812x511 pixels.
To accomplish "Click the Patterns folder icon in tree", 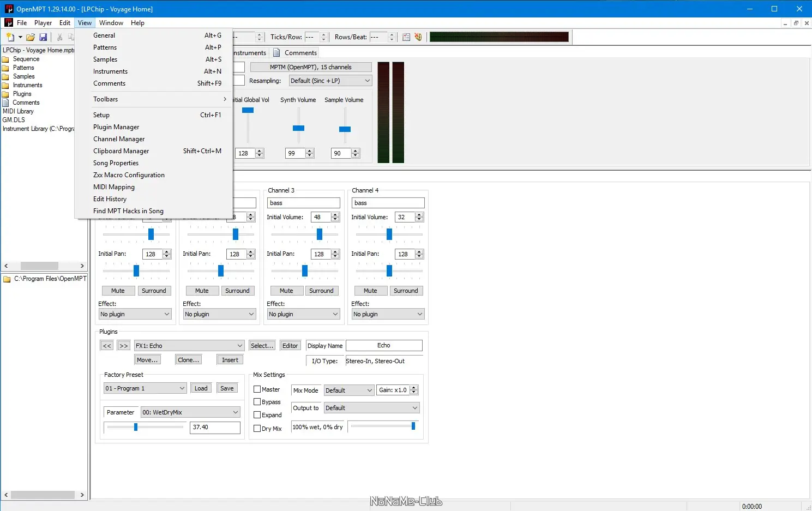I will [x=6, y=68].
